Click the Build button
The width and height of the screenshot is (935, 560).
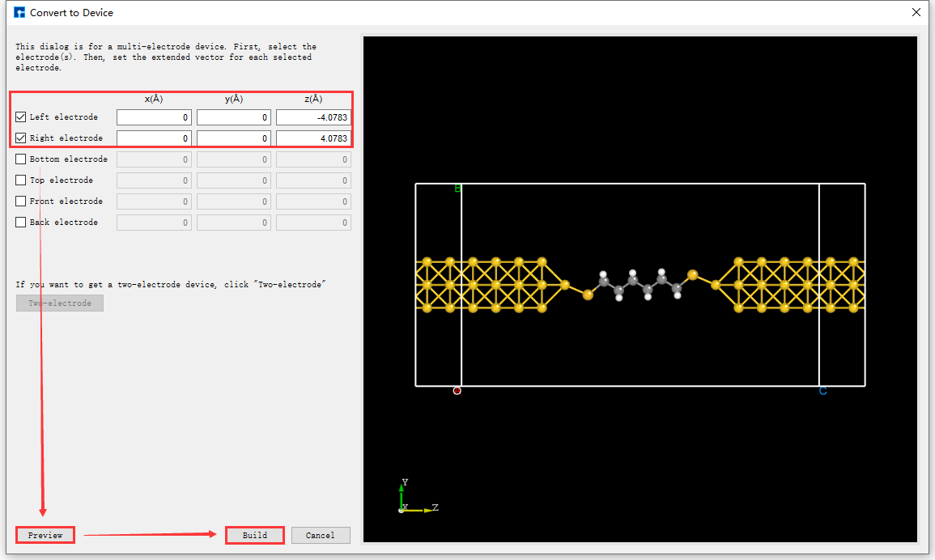pos(254,535)
